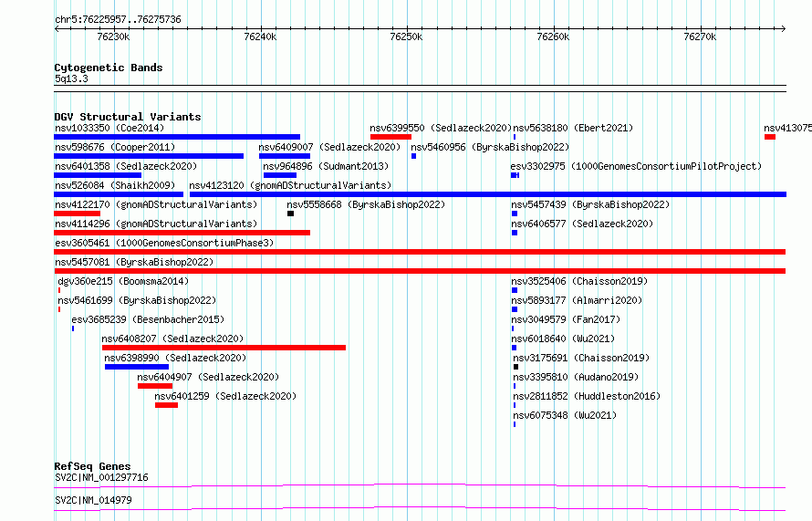
Task: Click nsv3175691 (Chaisson2019) label
Action: point(581,358)
